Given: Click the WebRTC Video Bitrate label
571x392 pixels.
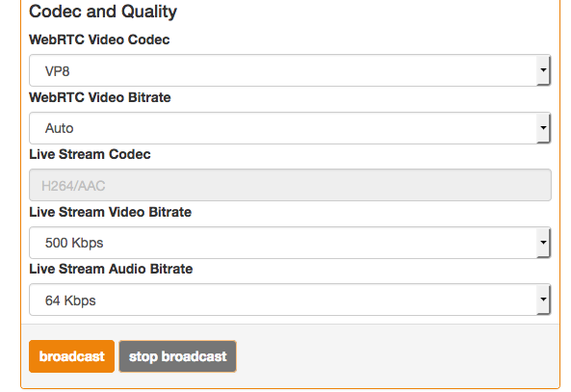Looking at the screenshot, I should pyautogui.click(x=100, y=97).
